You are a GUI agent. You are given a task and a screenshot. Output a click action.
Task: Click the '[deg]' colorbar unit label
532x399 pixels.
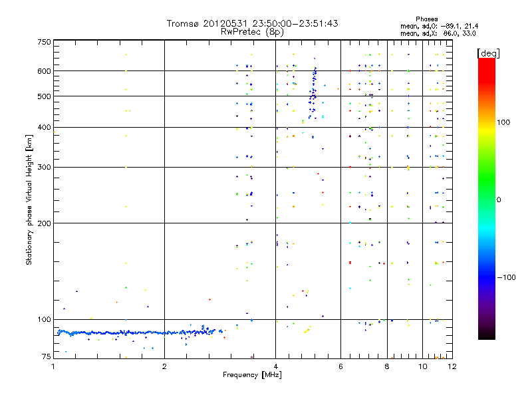coord(488,53)
